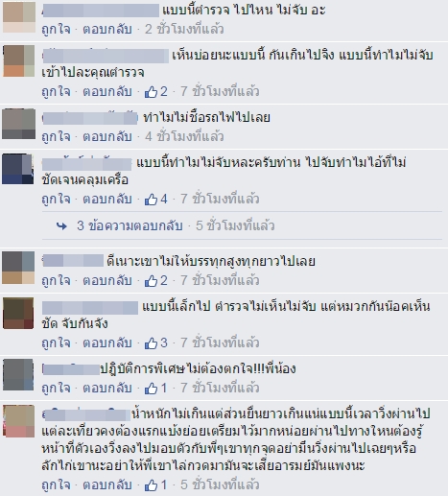Click ตอบกลับ under the last comment

pos(107,484)
